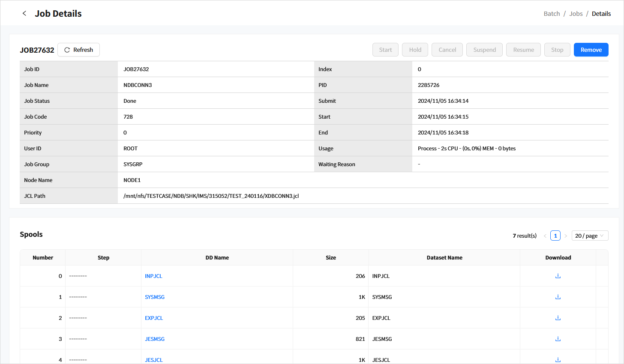Open the JESJCL DD Name link
This screenshot has width=624, height=364.
(154, 360)
